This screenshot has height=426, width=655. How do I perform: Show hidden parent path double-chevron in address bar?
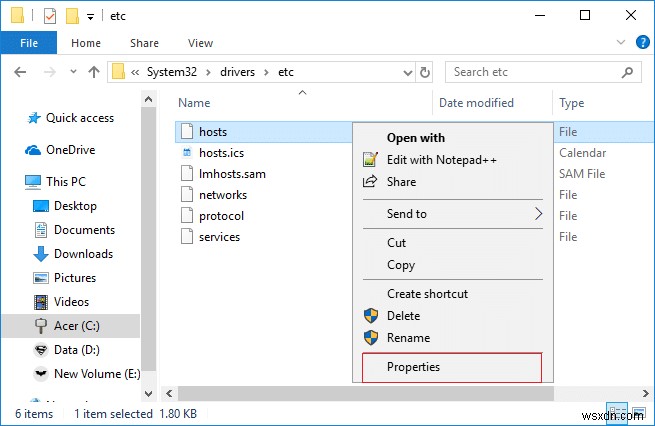click(135, 72)
